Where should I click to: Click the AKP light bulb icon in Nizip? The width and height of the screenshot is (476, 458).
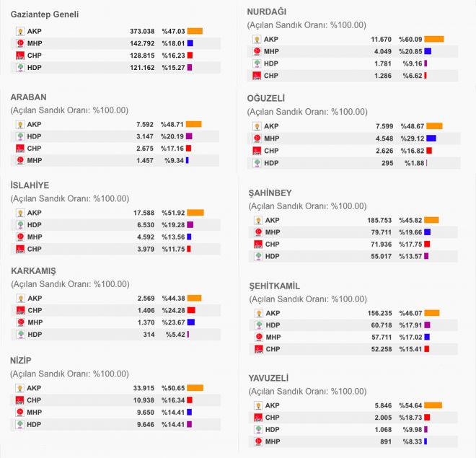click(20, 388)
